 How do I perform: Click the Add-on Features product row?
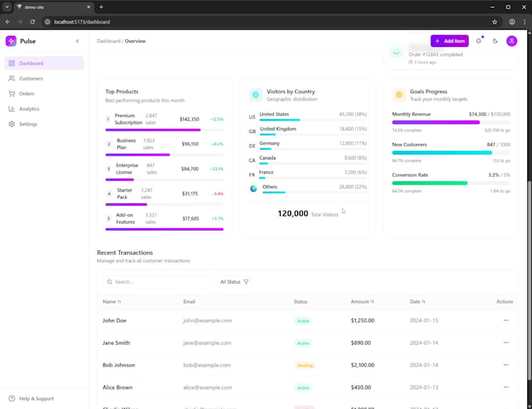[164, 221]
